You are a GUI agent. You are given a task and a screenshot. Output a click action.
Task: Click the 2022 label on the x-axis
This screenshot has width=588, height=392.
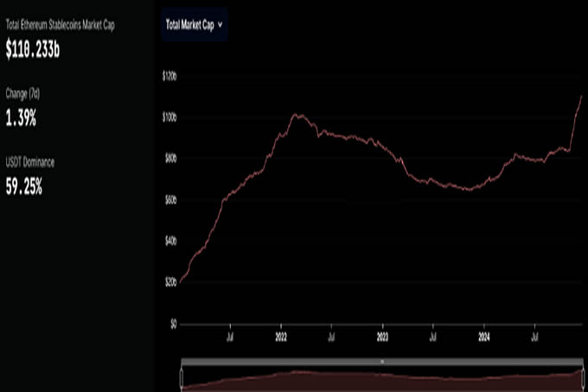(x=282, y=336)
